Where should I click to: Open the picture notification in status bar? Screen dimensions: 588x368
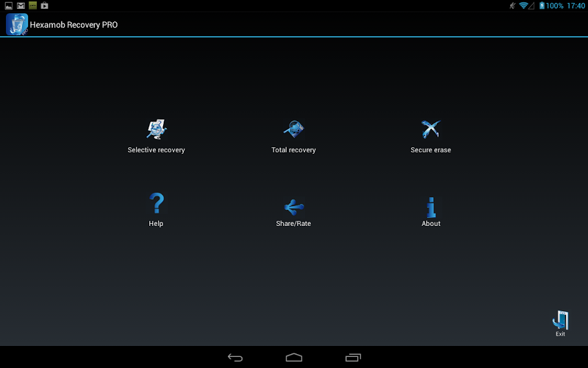9,6
